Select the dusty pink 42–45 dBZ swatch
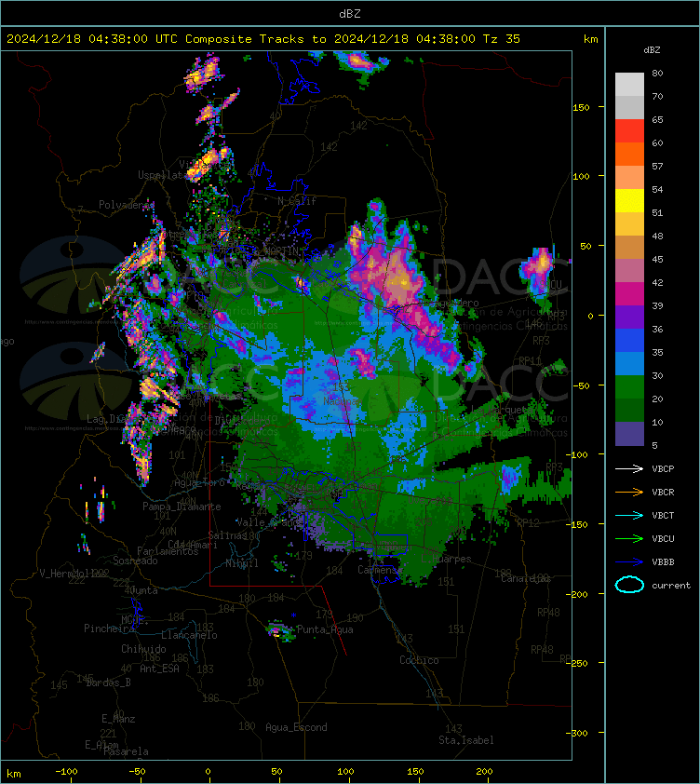The height and width of the screenshot is (784, 700). pyautogui.click(x=629, y=271)
